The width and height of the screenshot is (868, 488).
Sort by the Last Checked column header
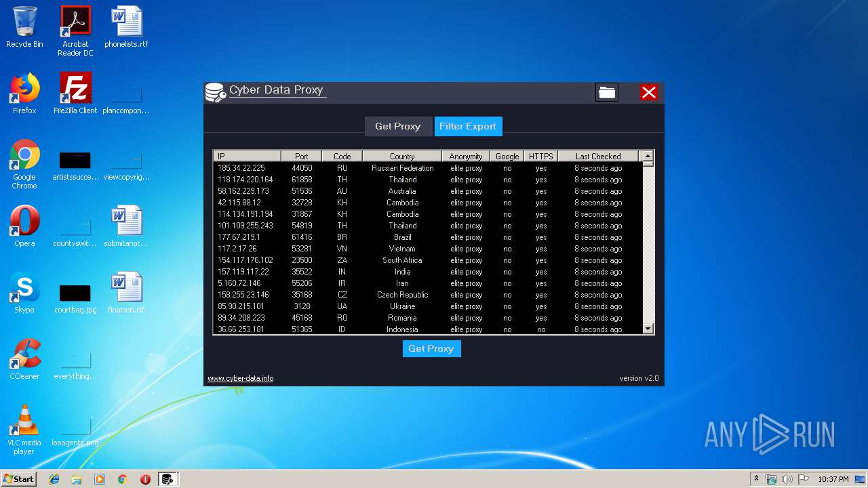(x=598, y=156)
